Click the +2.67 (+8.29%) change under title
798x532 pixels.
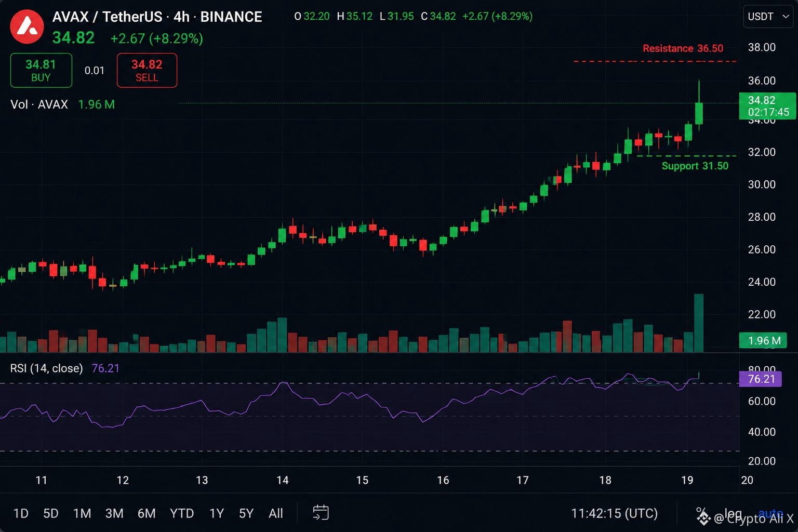(x=156, y=38)
